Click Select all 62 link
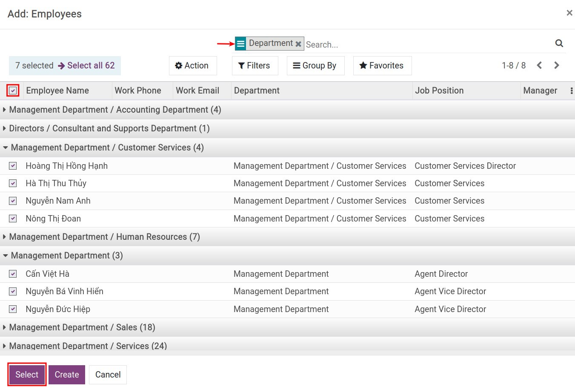 [91, 65]
